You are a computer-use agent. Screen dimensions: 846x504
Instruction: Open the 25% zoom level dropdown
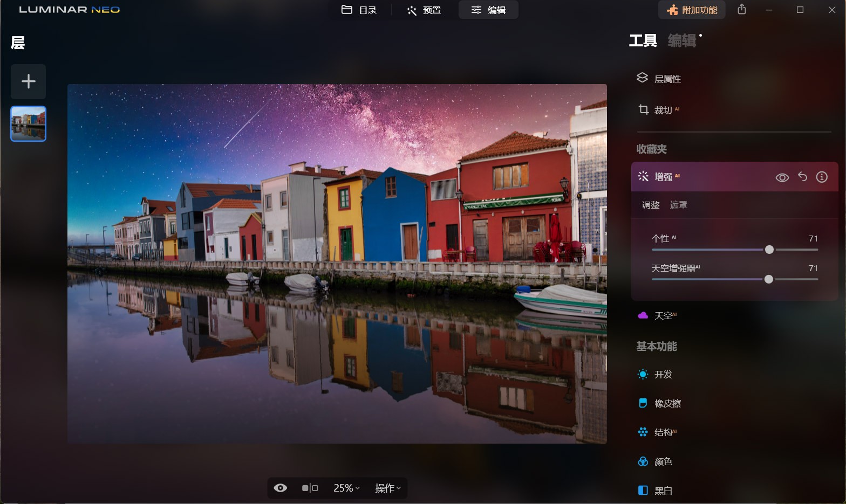tap(346, 488)
